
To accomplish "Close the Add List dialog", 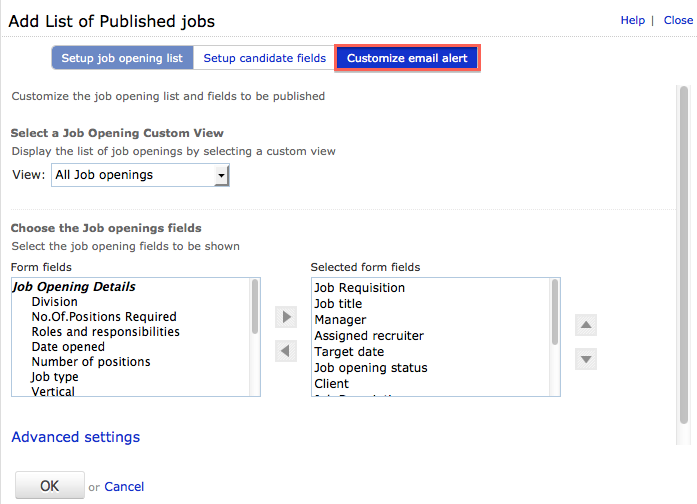I will pos(678,20).
